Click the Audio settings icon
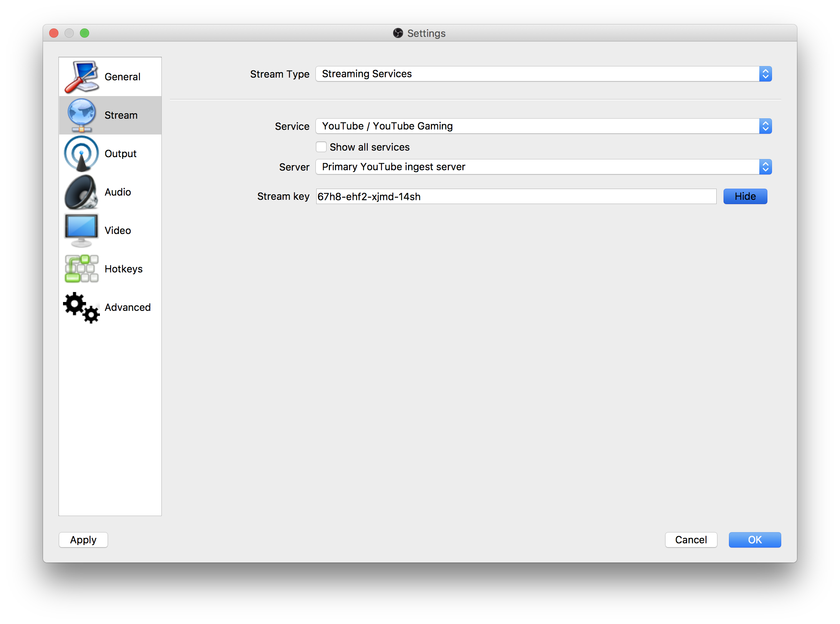The image size is (840, 624). click(x=81, y=192)
